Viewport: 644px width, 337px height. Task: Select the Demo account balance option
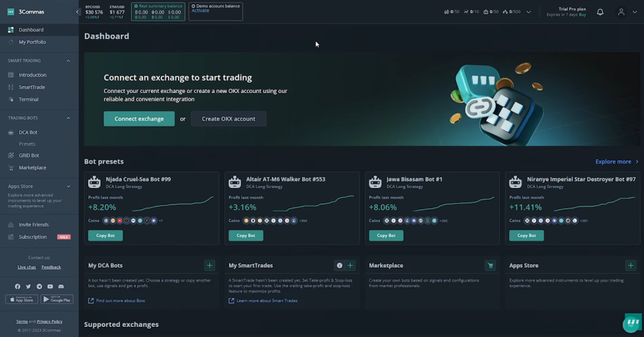coord(216,11)
